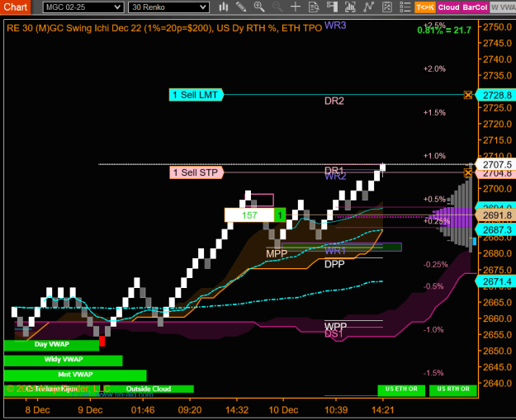Viewport: 516px width, 420px height.
Task: Open the Strategies dialog icon
Action: point(387,7)
